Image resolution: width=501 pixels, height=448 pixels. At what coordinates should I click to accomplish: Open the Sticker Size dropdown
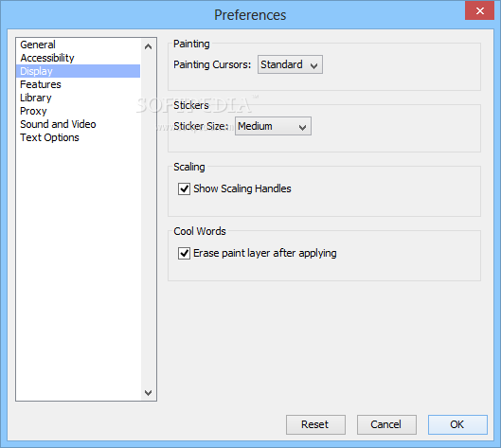pyautogui.click(x=273, y=126)
